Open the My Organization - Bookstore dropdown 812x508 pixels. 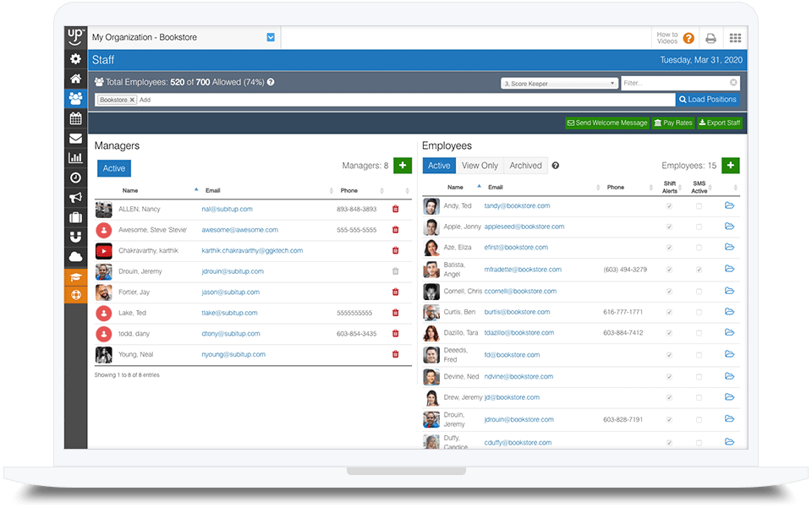click(x=270, y=37)
